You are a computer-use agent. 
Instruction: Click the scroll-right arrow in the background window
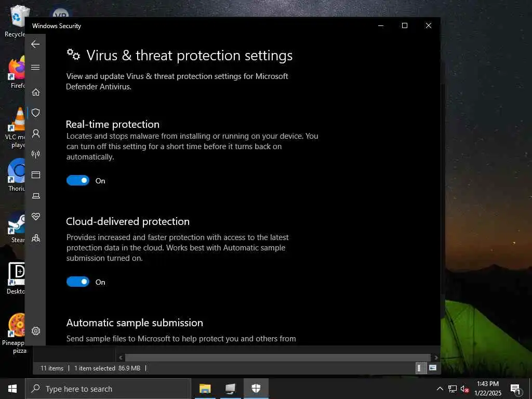point(436,357)
